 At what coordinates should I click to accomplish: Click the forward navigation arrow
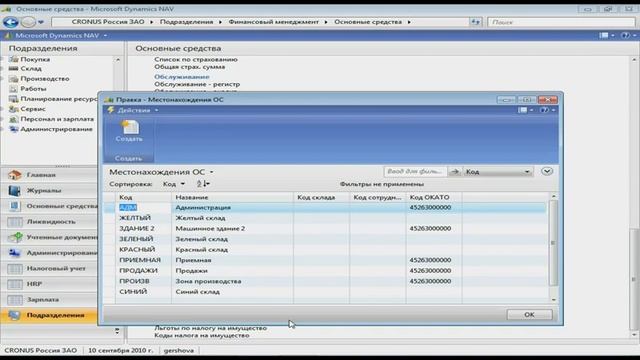click(29, 22)
